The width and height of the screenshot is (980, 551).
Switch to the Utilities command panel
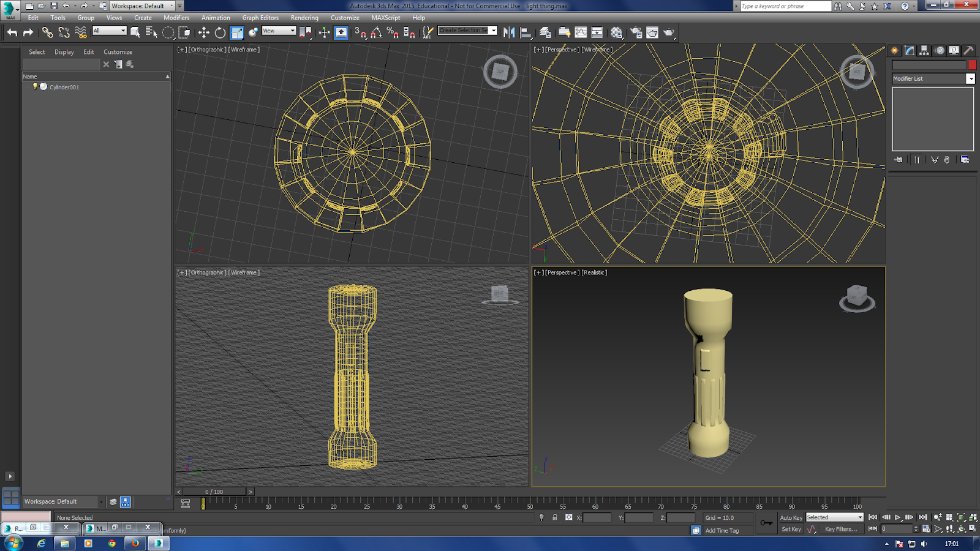[968, 51]
